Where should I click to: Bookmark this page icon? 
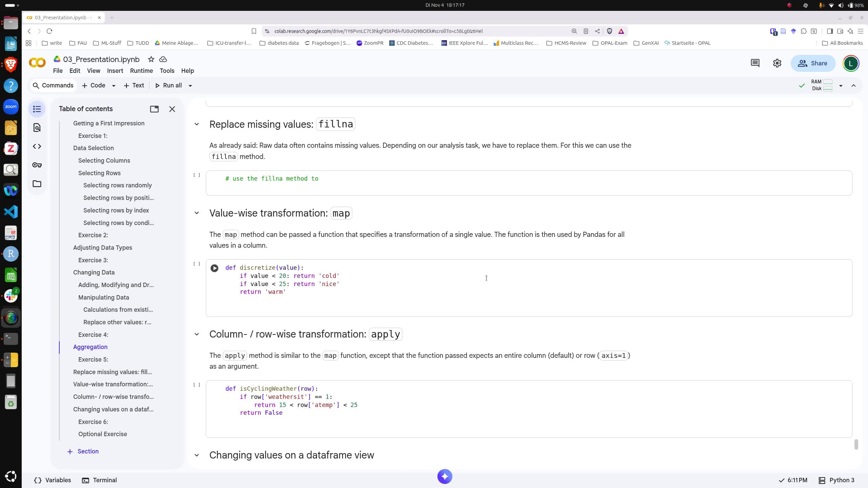(254, 31)
